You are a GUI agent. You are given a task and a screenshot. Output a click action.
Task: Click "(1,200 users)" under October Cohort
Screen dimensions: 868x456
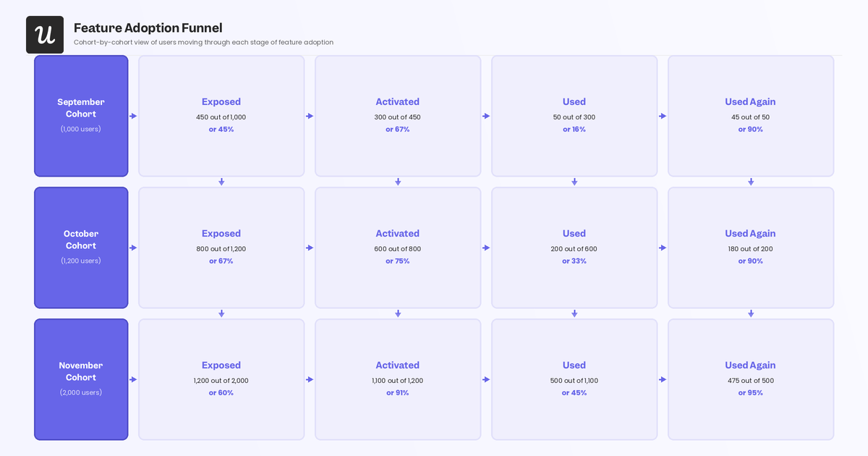click(81, 261)
